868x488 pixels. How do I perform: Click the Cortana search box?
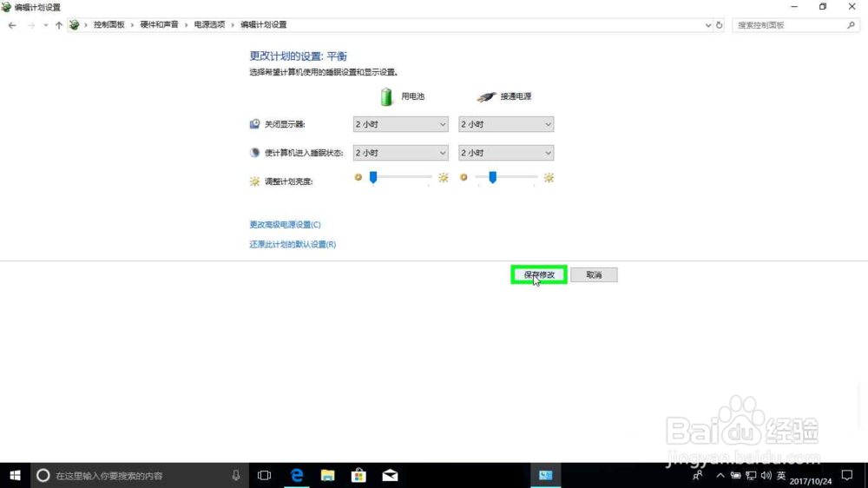click(138, 475)
